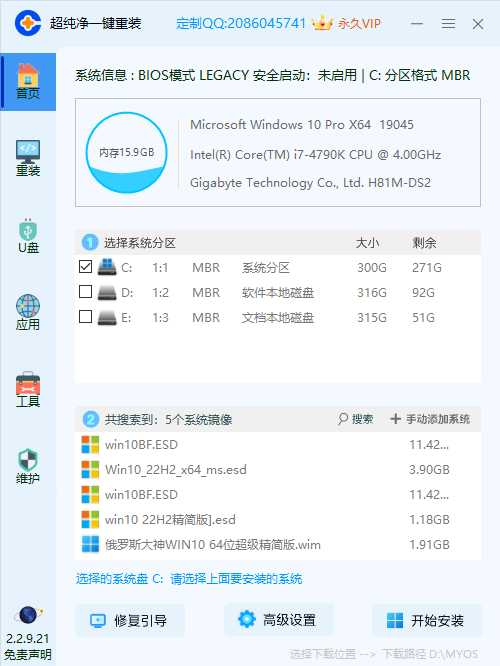Check the D: partition checkbox

click(85, 292)
